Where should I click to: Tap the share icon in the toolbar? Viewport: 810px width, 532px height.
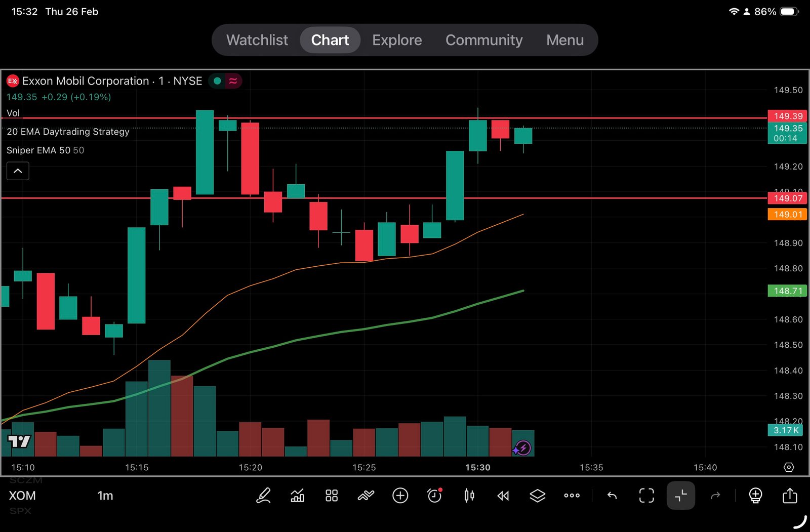tap(790, 496)
